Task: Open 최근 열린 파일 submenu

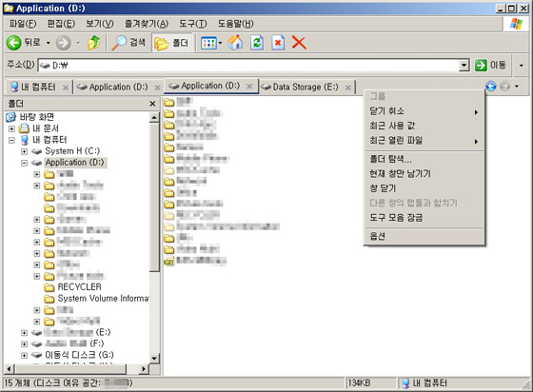Action: point(424,140)
